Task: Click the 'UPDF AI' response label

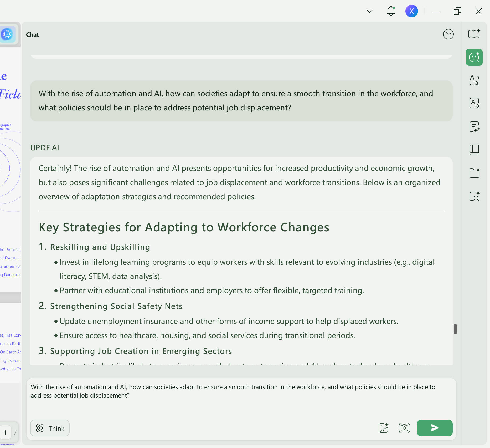Action: pyautogui.click(x=45, y=148)
